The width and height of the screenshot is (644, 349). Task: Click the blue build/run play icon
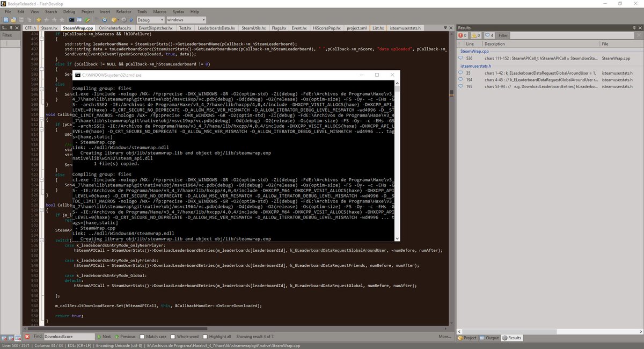coord(131,19)
